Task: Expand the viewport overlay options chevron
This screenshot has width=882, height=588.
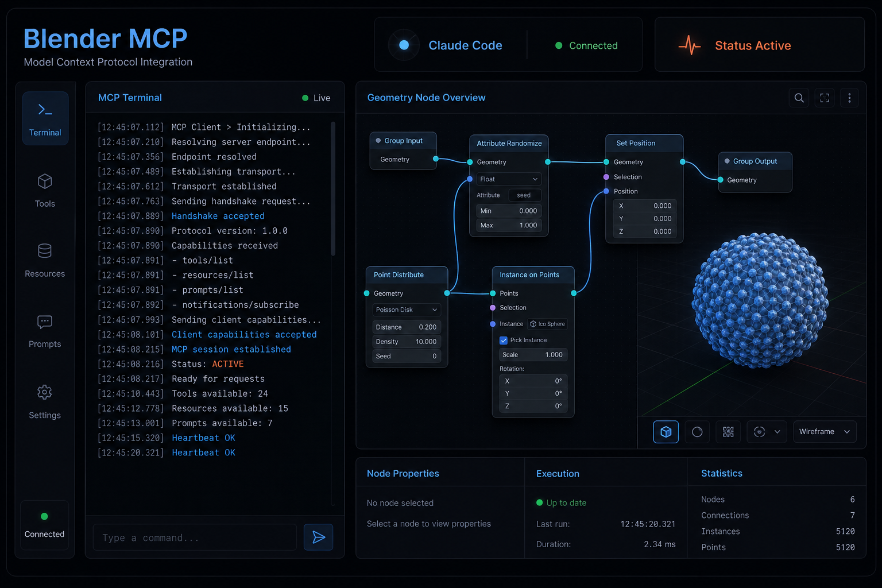Action: 777,432
